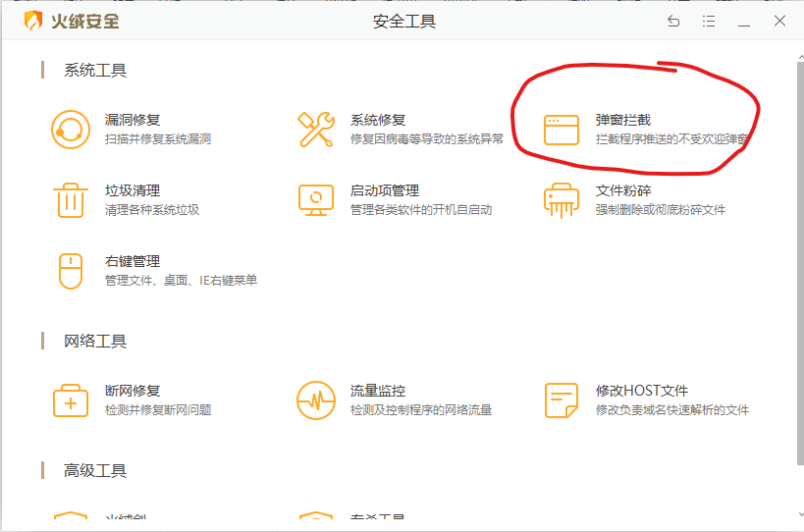Image resolution: width=804 pixels, height=532 pixels.
Task: Open the 断网修复 first-aid kit icon
Action: tap(71, 400)
